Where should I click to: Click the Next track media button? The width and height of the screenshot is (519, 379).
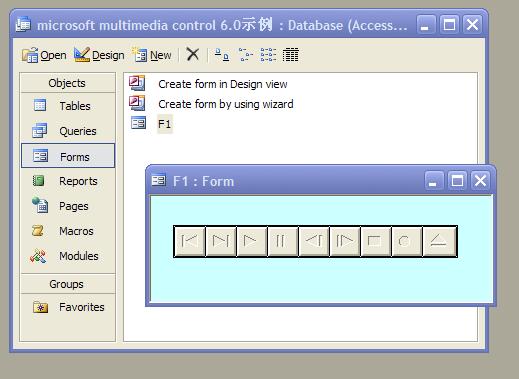221,241
